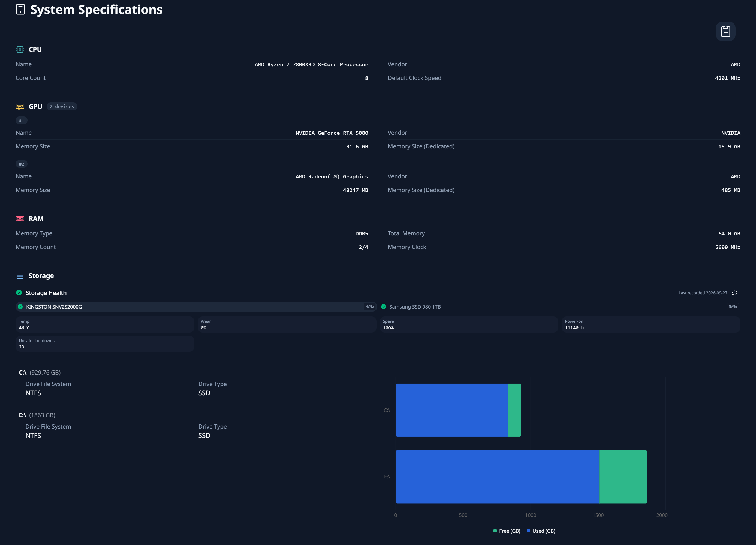Click the System Specifications page icon

(x=20, y=9)
